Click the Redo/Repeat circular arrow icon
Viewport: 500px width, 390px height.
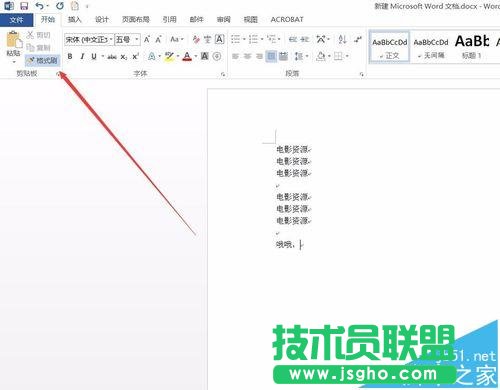click(60, 6)
